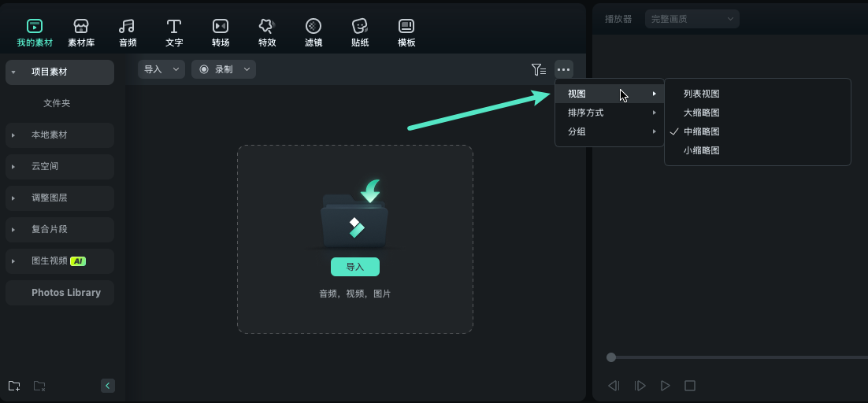Open the 分组 submenu
Image resolution: width=868 pixels, height=403 pixels.
click(609, 131)
